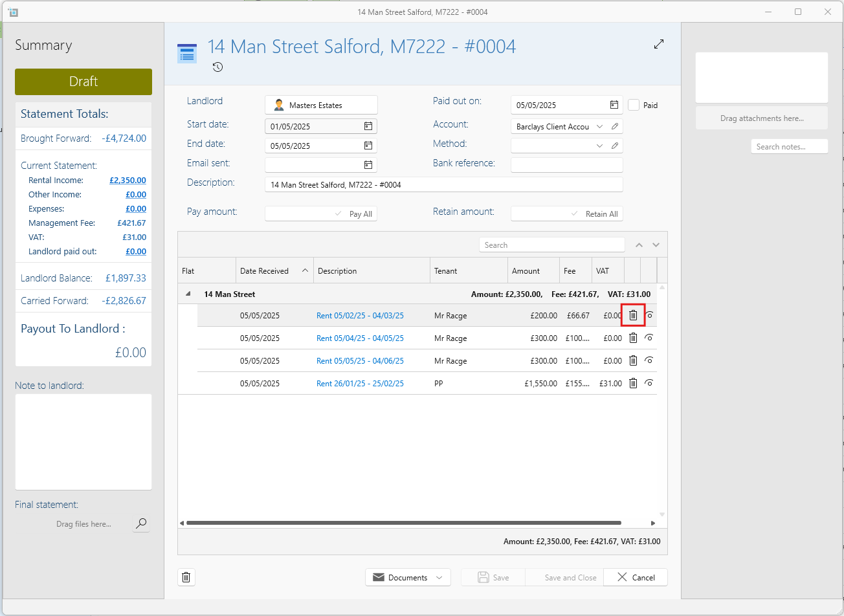844x616 pixels.
Task: Open the Rent 26/01/25 - 25/02/25 link
Action: point(360,384)
